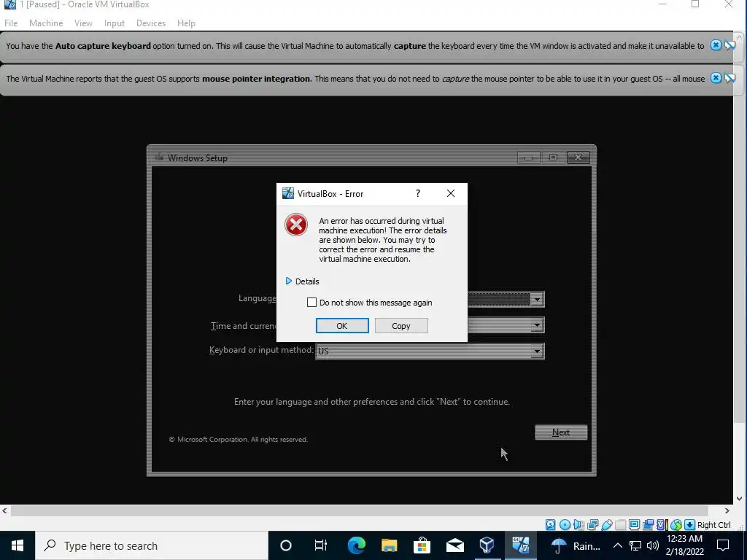Screen dimensions: 747x560
Task: Click the mouse integration status icon
Action: [676, 525]
